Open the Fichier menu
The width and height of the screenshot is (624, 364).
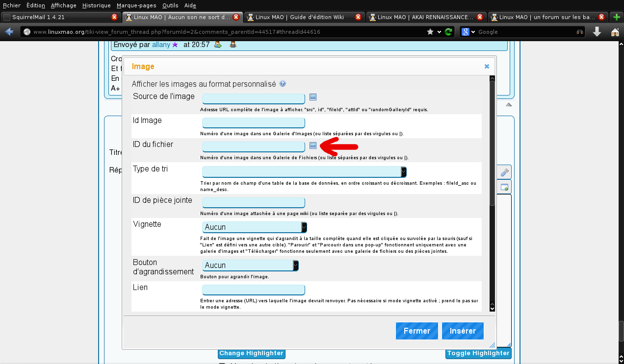coord(12,5)
